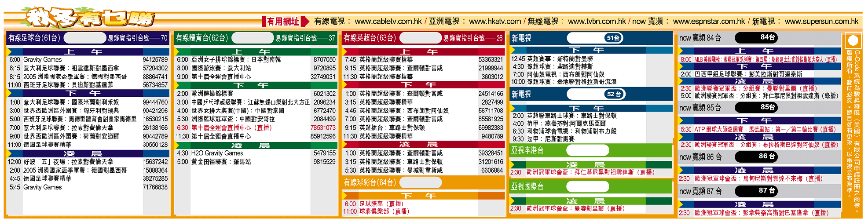
Task: Click the 51台 channel badge
Action: click(613, 38)
